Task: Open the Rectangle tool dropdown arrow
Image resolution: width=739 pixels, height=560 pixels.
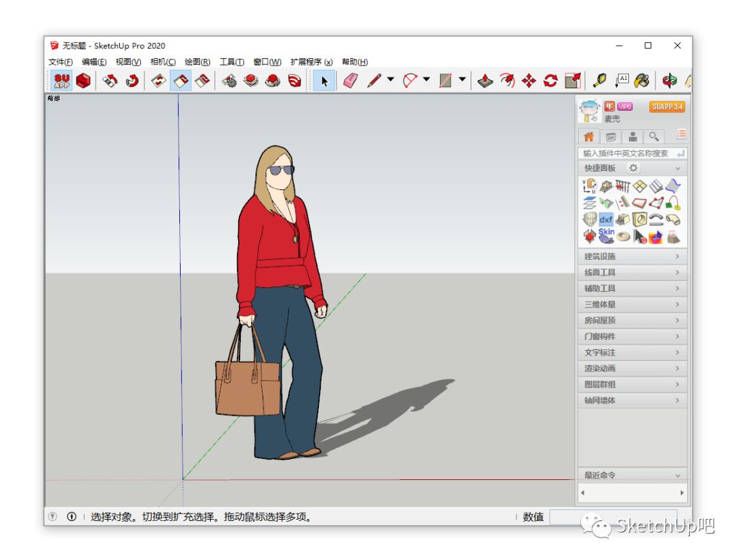Action: (x=463, y=79)
